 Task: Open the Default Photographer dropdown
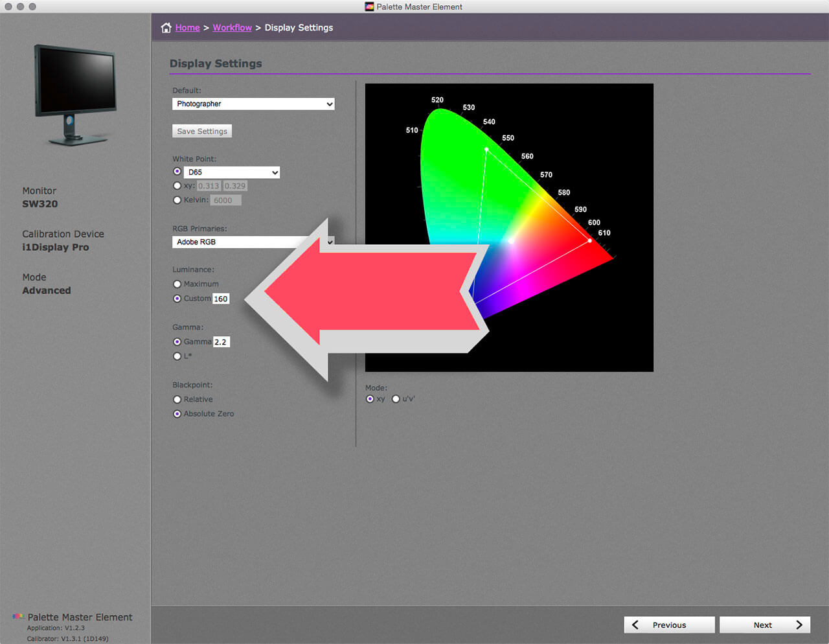(253, 104)
